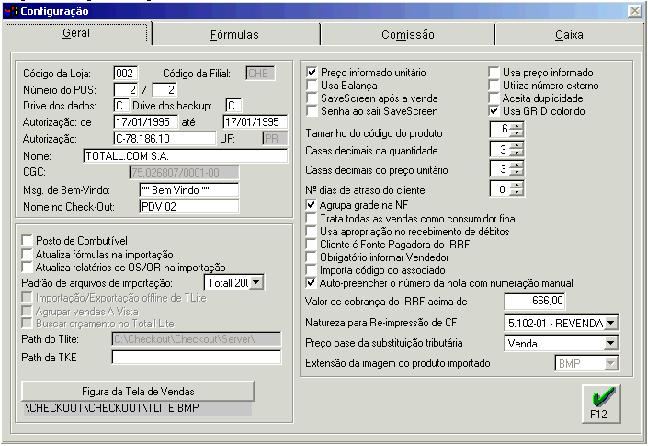Click the second Número do PDV field
This screenshot has width=648, height=446.
(164, 89)
